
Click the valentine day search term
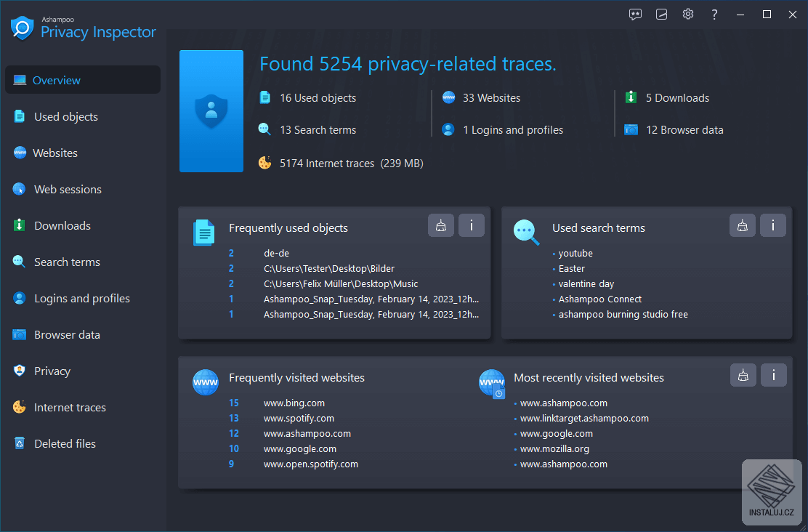[586, 283]
